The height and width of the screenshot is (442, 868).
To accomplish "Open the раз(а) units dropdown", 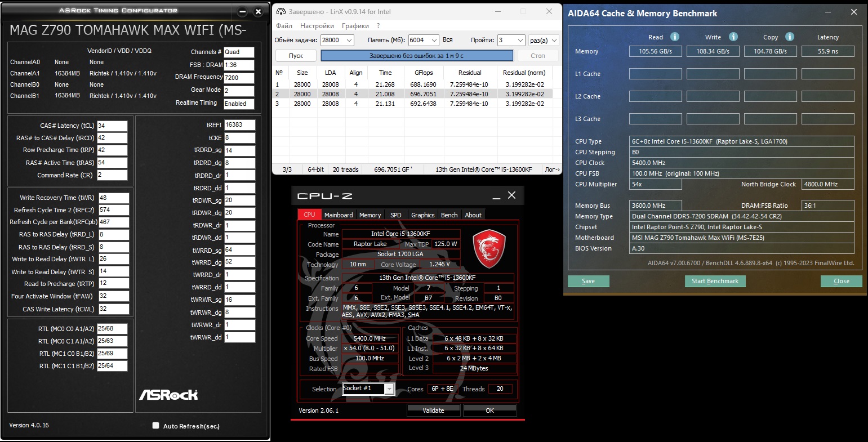I will pos(544,40).
